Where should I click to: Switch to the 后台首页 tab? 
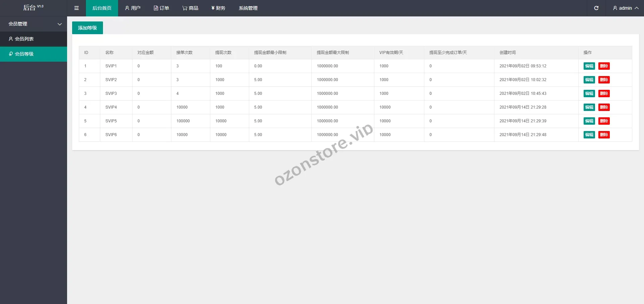[x=102, y=8]
